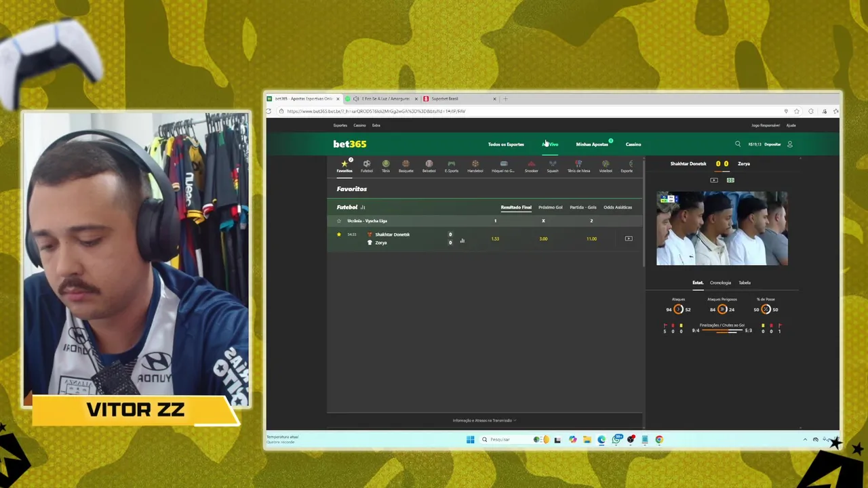The width and height of the screenshot is (868, 488).
Task: Open match stats icon beside Zorya score
Action: [x=462, y=241]
